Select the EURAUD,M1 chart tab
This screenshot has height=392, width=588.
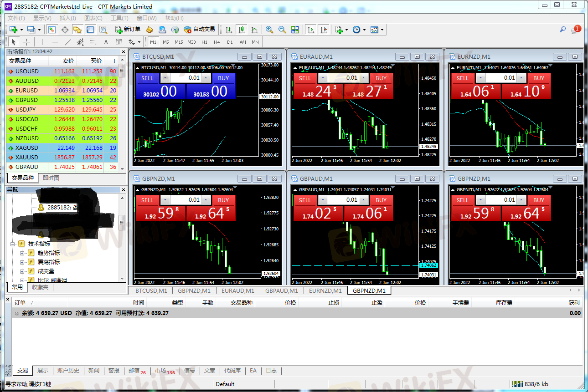[x=237, y=290]
